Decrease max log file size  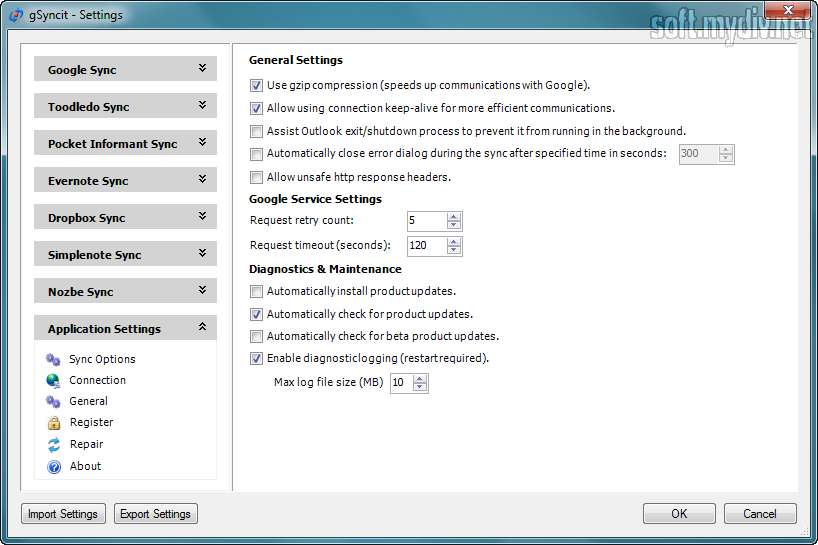pyautogui.click(x=420, y=386)
